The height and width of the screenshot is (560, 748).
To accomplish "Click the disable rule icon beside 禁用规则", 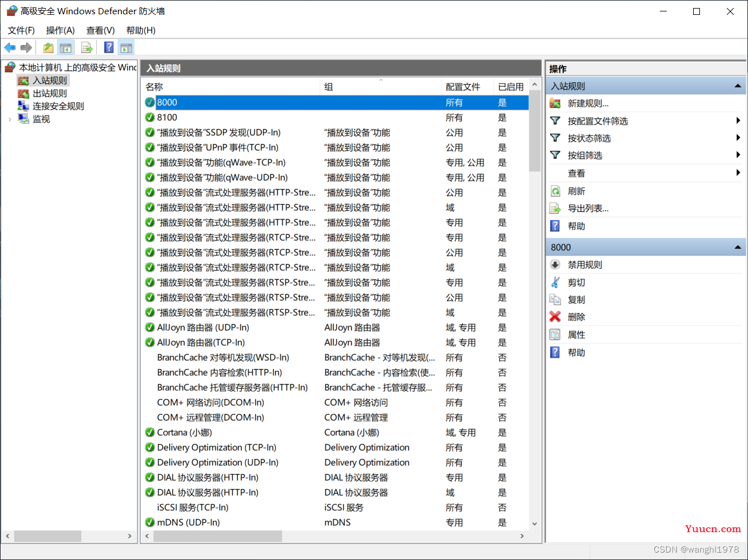I will (555, 265).
